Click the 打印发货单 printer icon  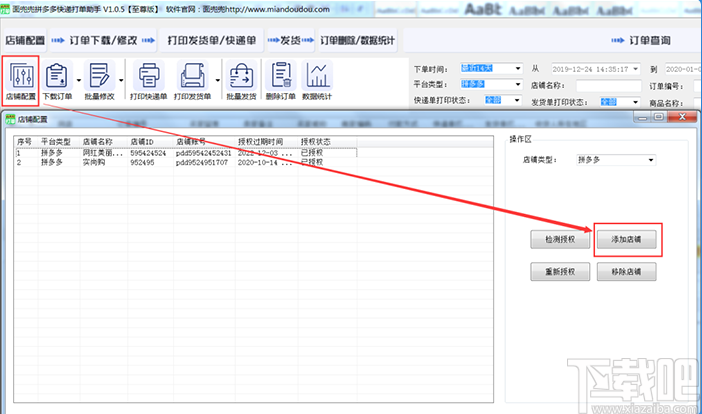tap(193, 75)
